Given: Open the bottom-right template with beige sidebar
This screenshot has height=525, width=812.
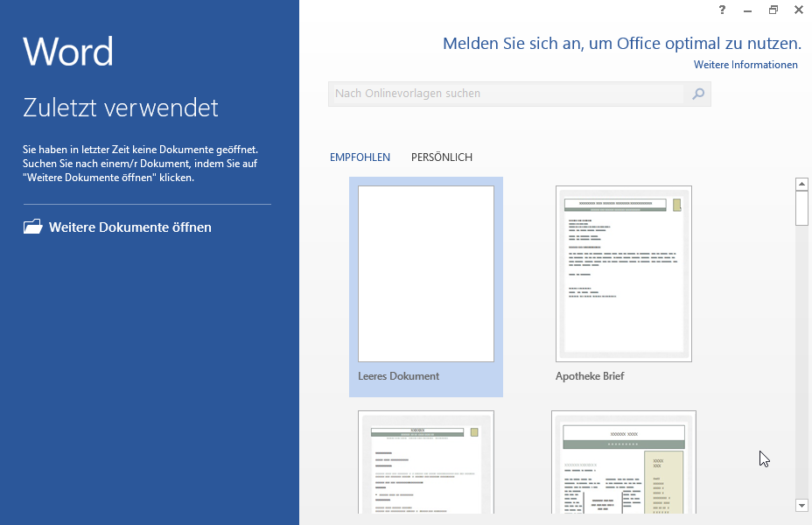Looking at the screenshot, I should (x=624, y=462).
